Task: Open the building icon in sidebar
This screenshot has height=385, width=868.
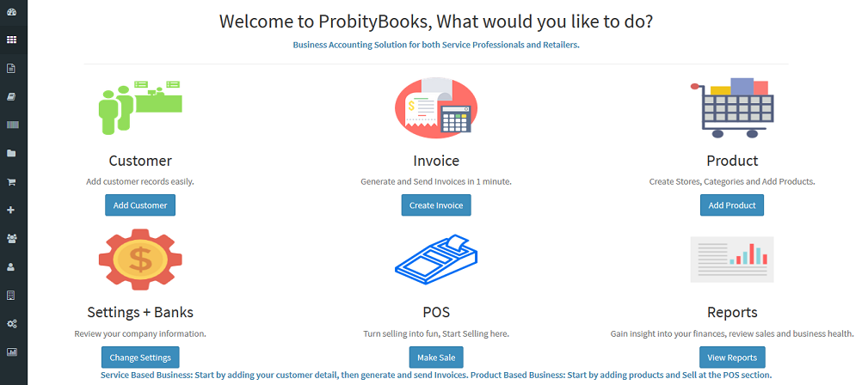Action: click(11, 296)
